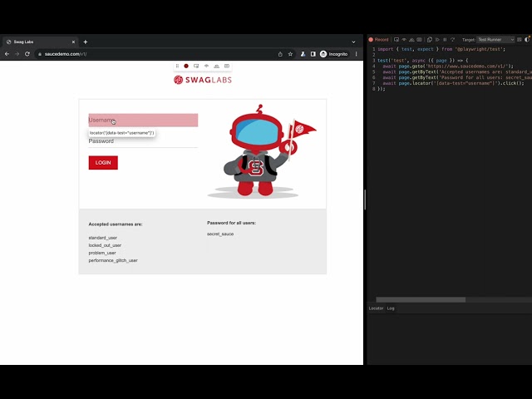Clear recorded code with Inspector clear icon
Image resolution: width=532 pixels, height=399 pixels.
pyautogui.click(x=519, y=40)
